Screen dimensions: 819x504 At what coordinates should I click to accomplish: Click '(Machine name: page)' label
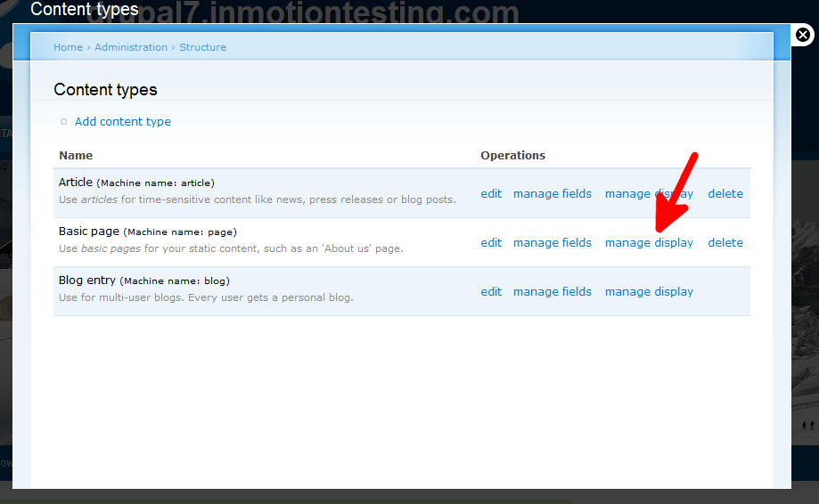click(180, 232)
